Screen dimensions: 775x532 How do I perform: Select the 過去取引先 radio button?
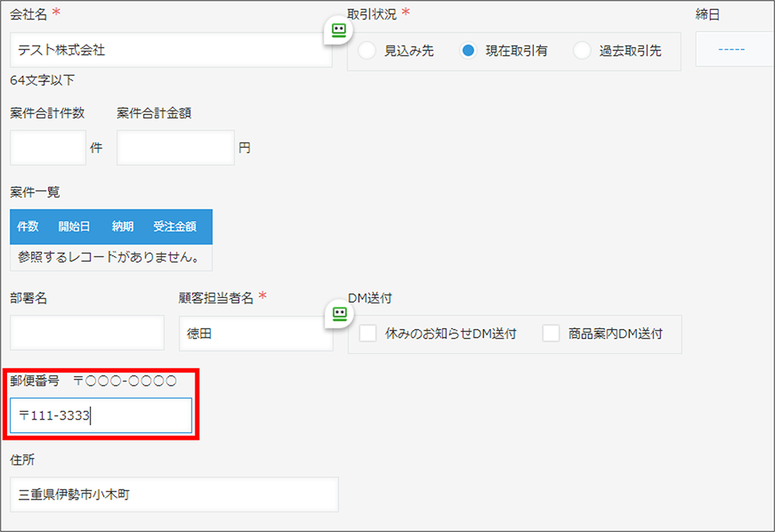pos(582,51)
